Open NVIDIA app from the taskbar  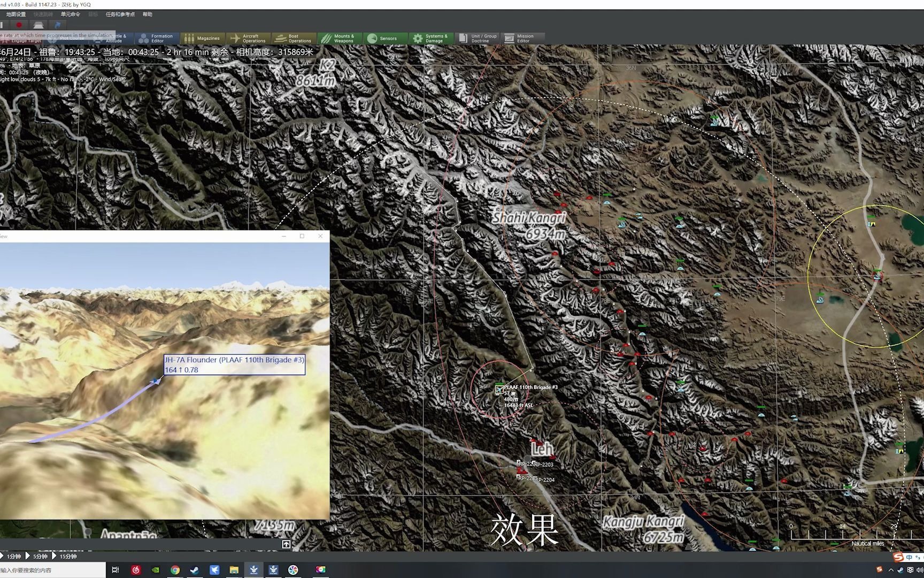pos(155,570)
